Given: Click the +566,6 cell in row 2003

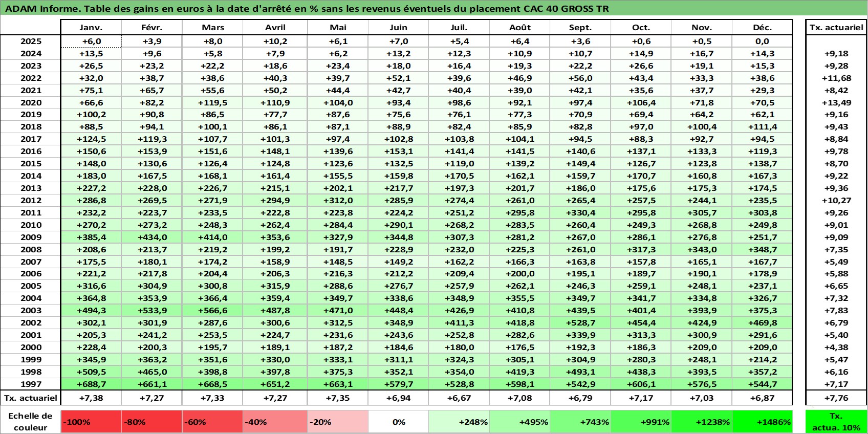Looking at the screenshot, I should (212, 310).
